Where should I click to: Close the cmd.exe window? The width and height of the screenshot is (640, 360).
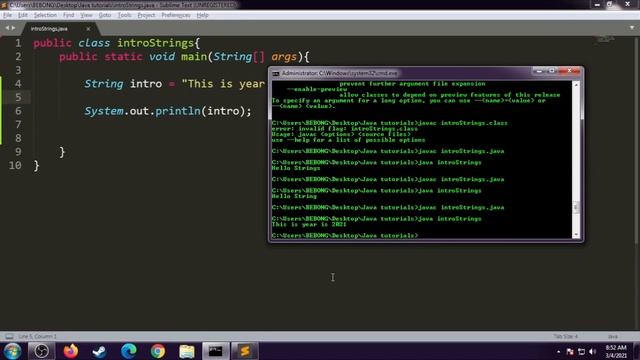coord(569,71)
